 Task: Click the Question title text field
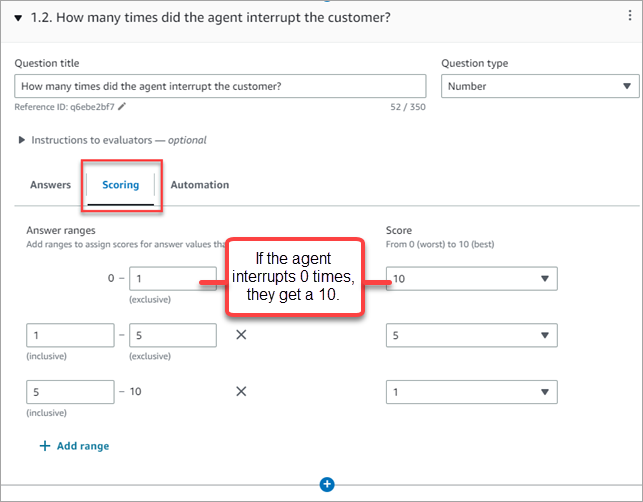tap(220, 86)
